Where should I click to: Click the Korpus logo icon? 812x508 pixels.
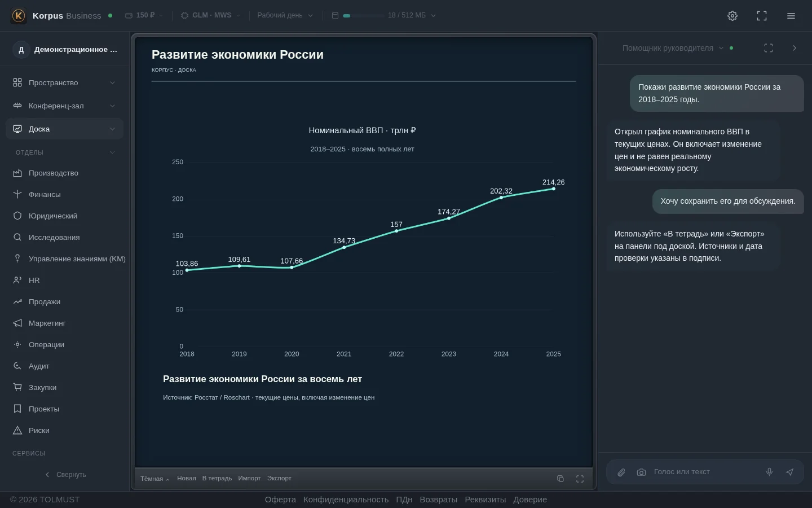click(x=19, y=16)
